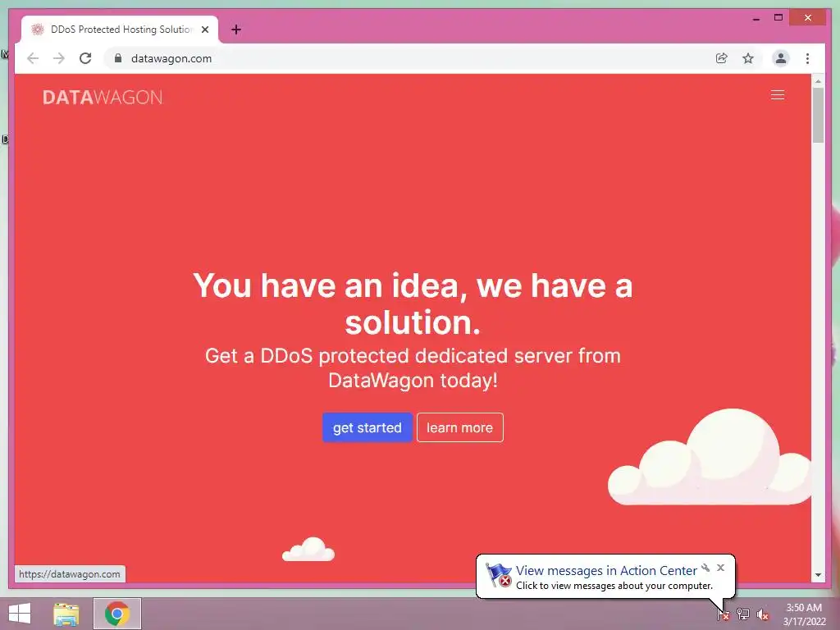
Task: Click the vertical scrollbar thumb
Action: 818,115
